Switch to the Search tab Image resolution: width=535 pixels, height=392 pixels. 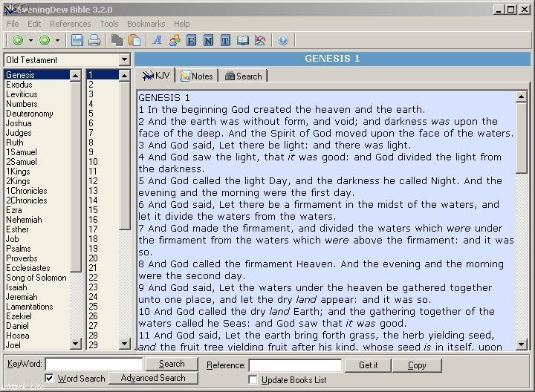(x=243, y=76)
